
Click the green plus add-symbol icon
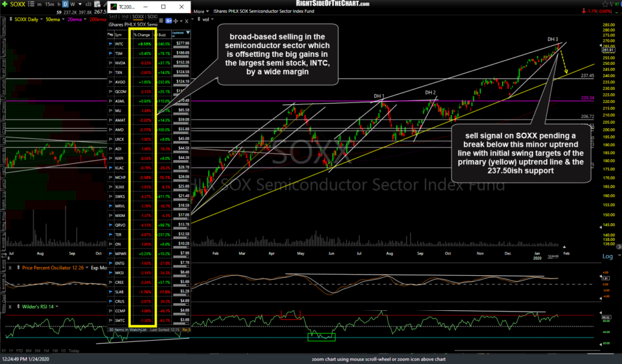5,4
